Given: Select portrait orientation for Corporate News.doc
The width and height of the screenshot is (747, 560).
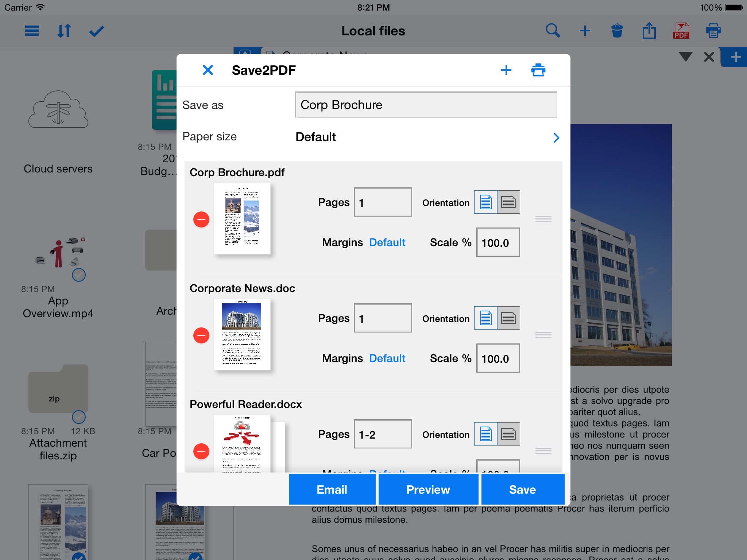Looking at the screenshot, I should (x=485, y=318).
